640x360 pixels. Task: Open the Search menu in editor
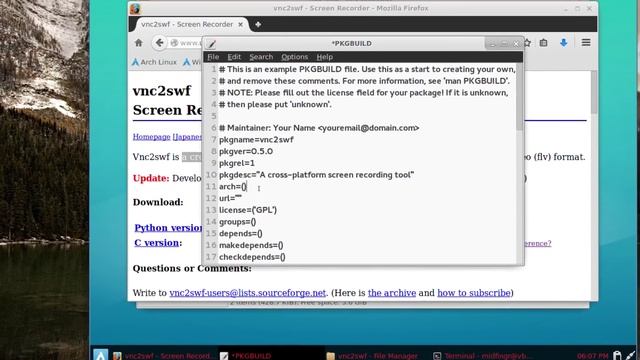[x=261, y=57]
